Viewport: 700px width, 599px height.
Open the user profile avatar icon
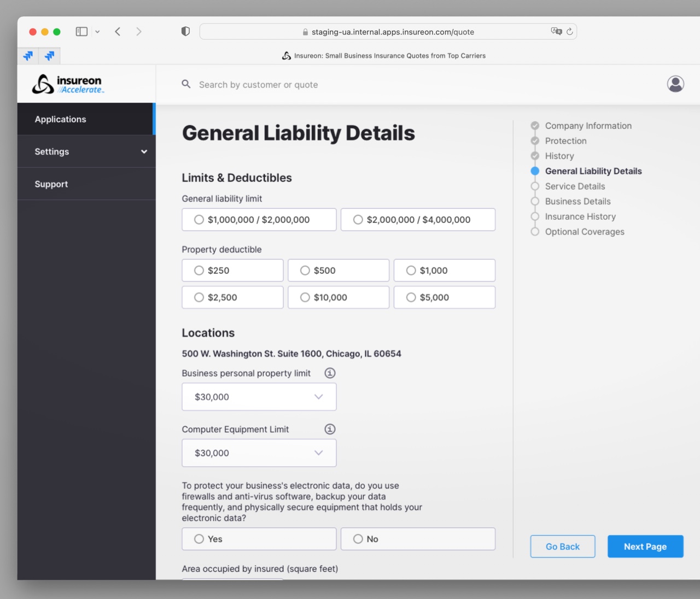(x=675, y=84)
